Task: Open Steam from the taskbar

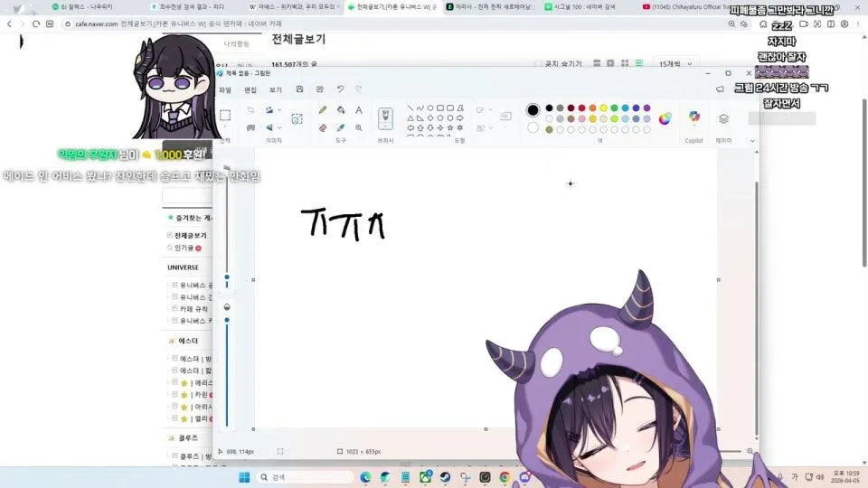Action: click(445, 477)
